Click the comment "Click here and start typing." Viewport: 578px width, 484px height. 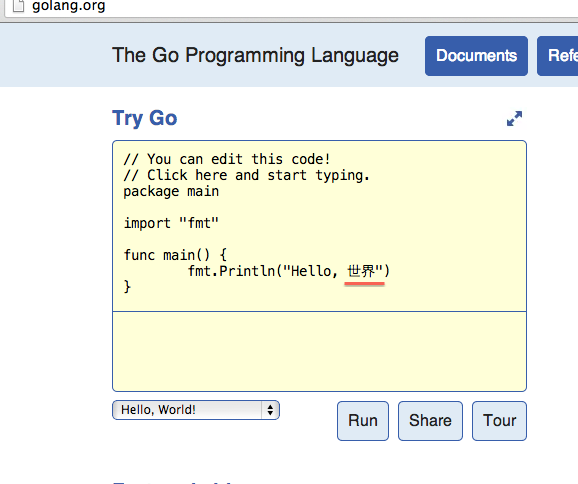coord(246,175)
